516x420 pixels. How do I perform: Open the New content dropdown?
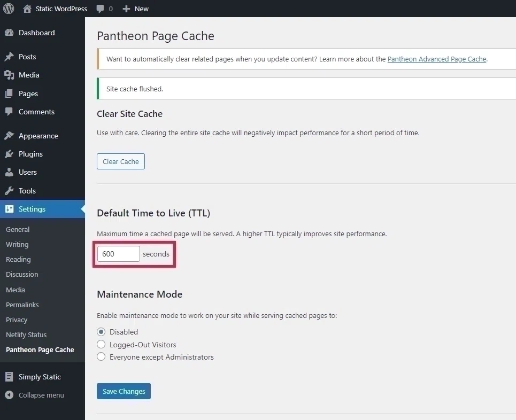tap(135, 9)
